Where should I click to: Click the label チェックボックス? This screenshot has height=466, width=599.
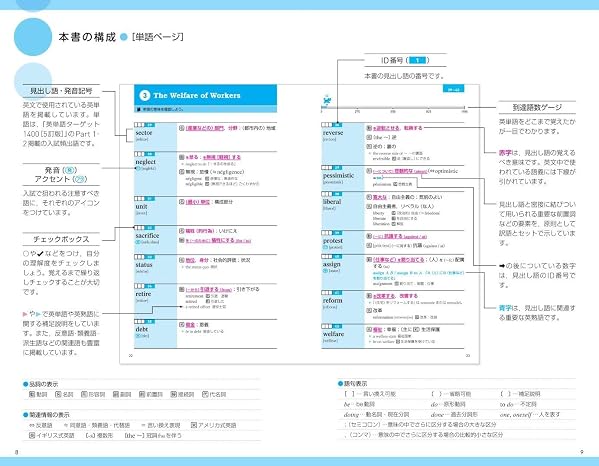coord(61,239)
